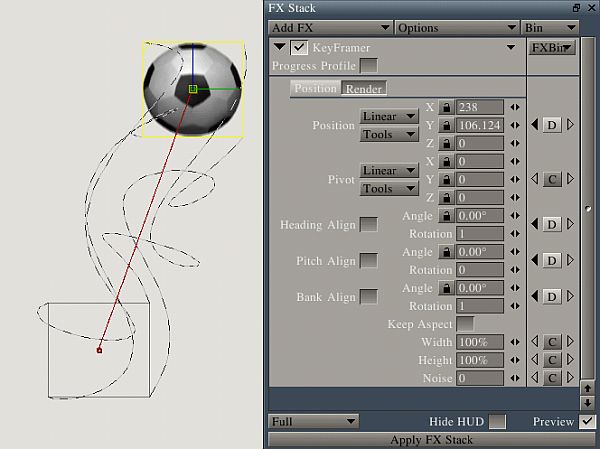Click the Height C key button
Viewport: 600px width, 449px height.
click(552, 360)
